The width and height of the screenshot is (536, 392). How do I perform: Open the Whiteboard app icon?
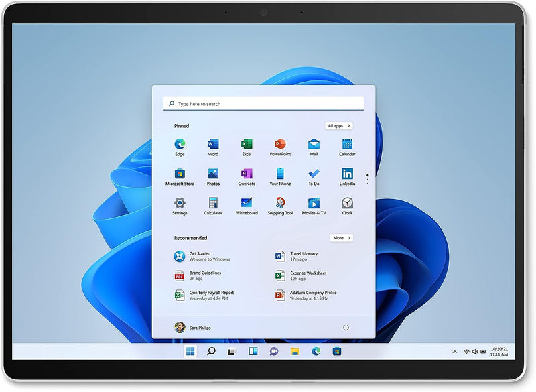pos(247,203)
